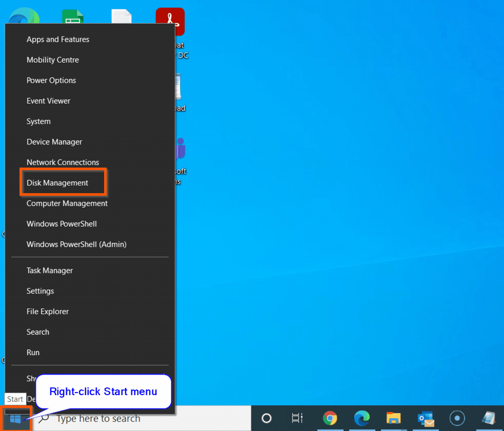Image resolution: width=504 pixels, height=431 pixels.
Task: Open Task View on the taskbar
Action: coord(297,418)
